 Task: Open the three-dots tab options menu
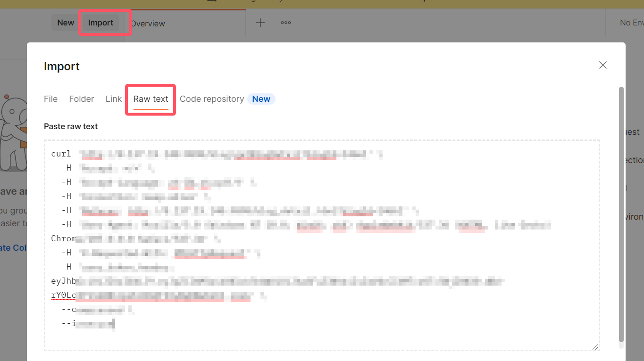(x=286, y=23)
